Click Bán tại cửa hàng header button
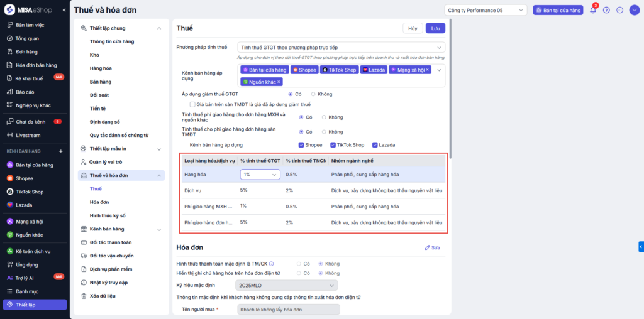Image resolution: width=644 pixels, height=319 pixels. (558, 10)
